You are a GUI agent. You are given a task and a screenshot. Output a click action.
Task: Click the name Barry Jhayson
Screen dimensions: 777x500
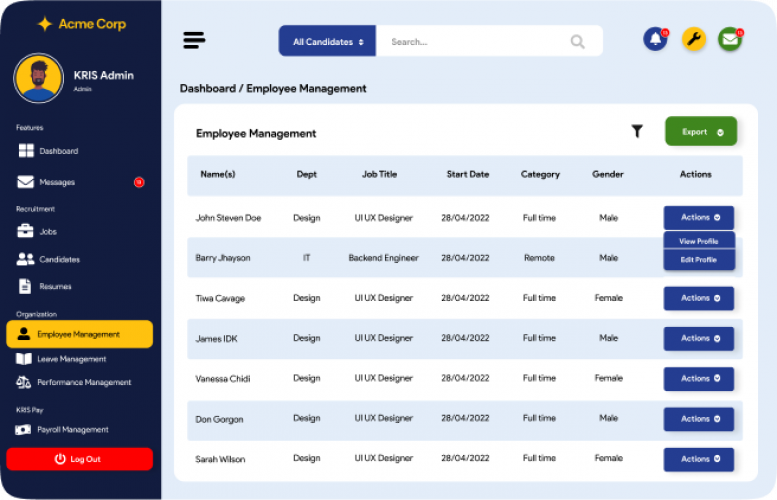pos(222,258)
